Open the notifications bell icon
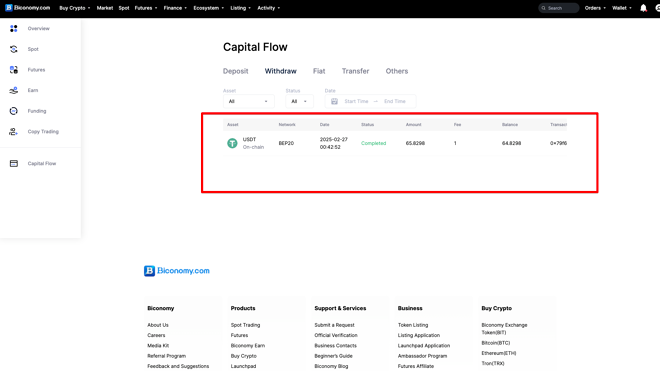The image size is (660, 371). point(643,8)
